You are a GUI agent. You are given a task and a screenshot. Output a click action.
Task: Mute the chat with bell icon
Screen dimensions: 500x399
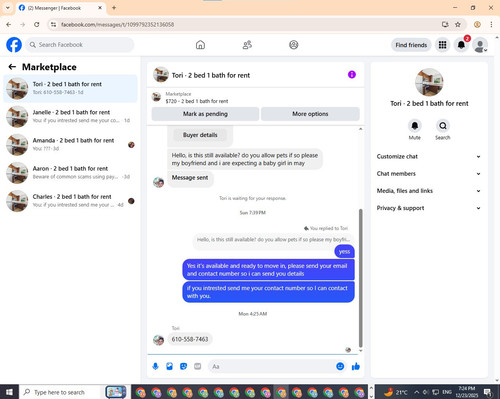coord(415,126)
